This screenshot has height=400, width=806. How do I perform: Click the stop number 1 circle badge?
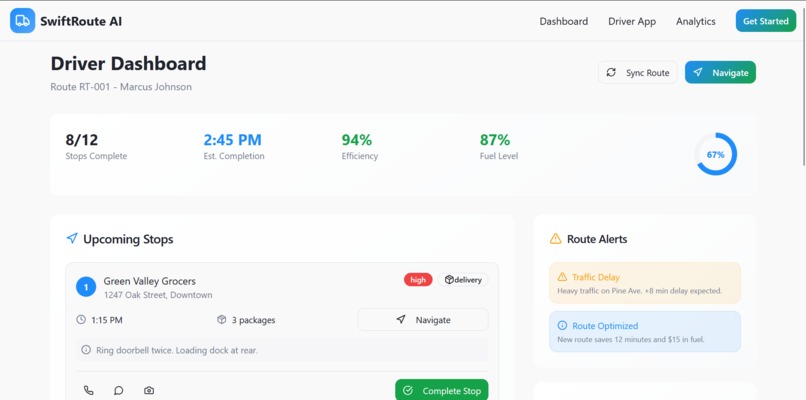tap(86, 287)
